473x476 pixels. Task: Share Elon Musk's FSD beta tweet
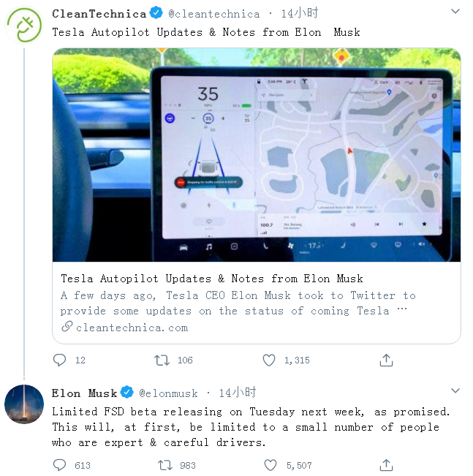[387, 465]
